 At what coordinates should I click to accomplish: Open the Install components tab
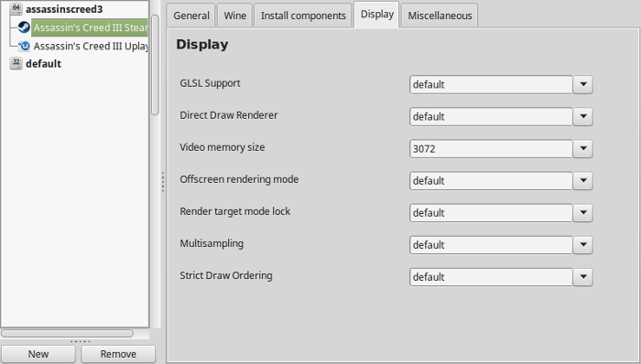coord(303,16)
